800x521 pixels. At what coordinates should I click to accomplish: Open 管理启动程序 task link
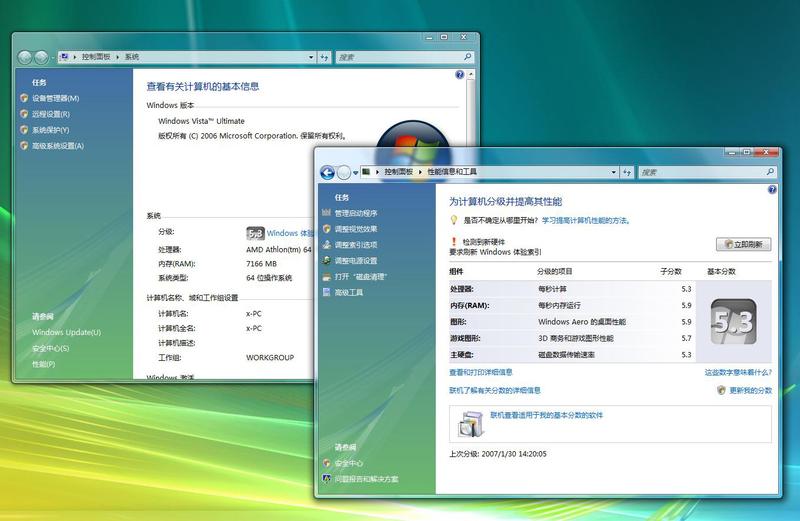click(356, 213)
